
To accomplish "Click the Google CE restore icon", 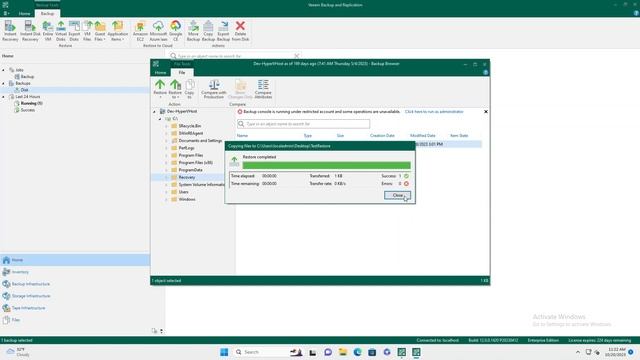I will (176, 31).
